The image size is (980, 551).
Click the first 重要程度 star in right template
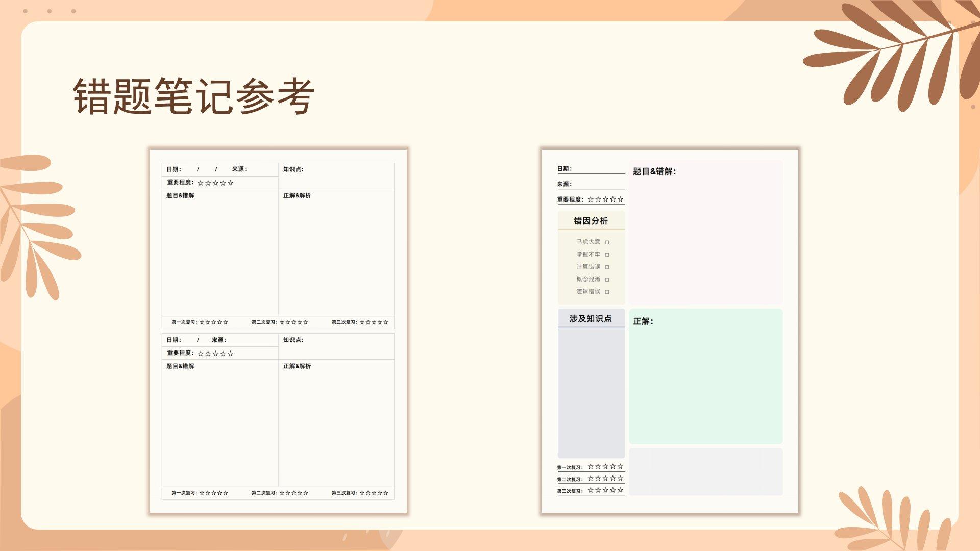click(x=591, y=199)
